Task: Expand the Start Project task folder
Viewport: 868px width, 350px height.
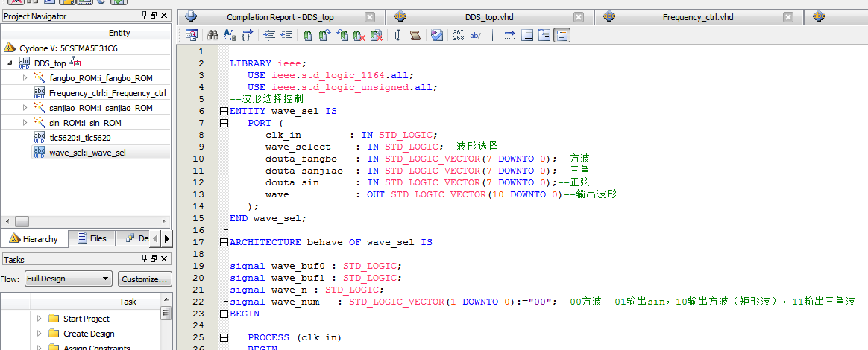Action: [x=39, y=319]
